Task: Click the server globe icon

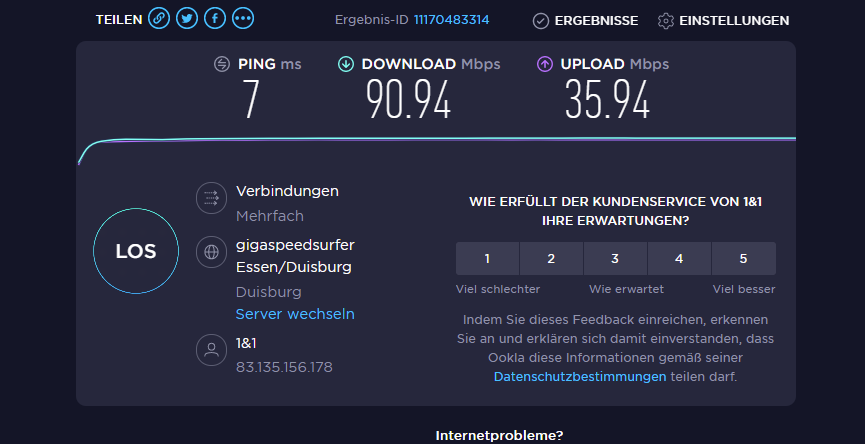Action: pos(211,252)
